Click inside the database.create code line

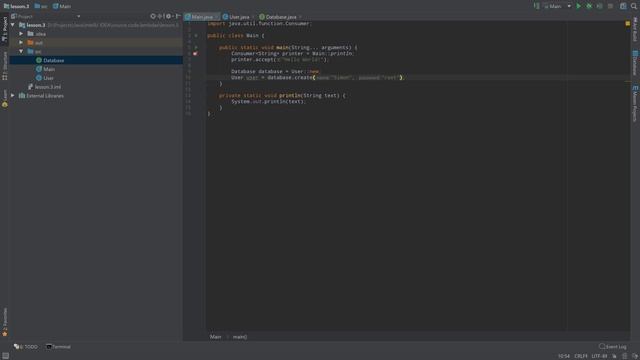point(317,78)
